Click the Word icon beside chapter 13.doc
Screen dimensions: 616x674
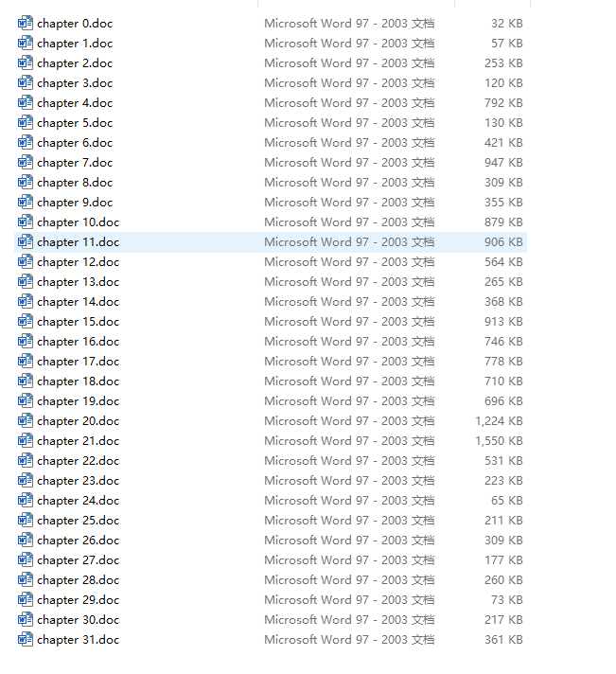tap(26, 281)
